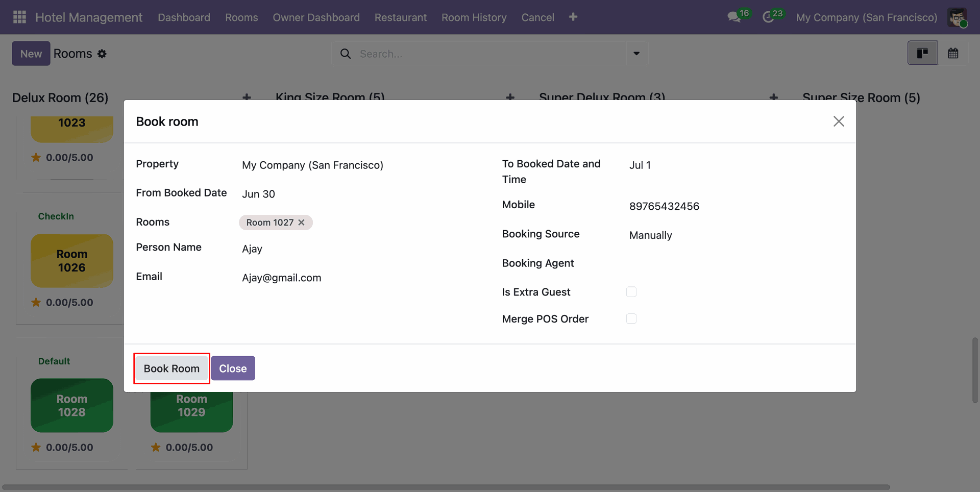980x492 pixels.
Task: Click the horizontal scrollbar at the bottom
Action: click(446, 487)
